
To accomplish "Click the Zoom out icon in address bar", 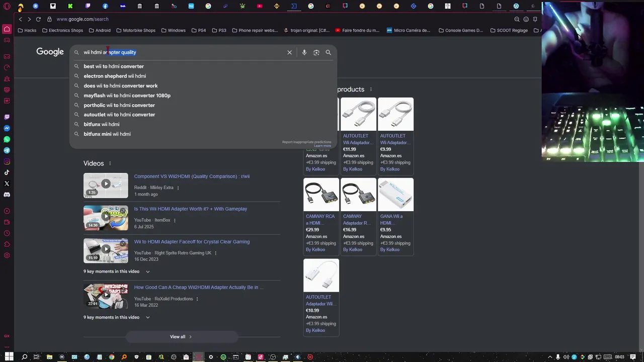I will 517,19.
